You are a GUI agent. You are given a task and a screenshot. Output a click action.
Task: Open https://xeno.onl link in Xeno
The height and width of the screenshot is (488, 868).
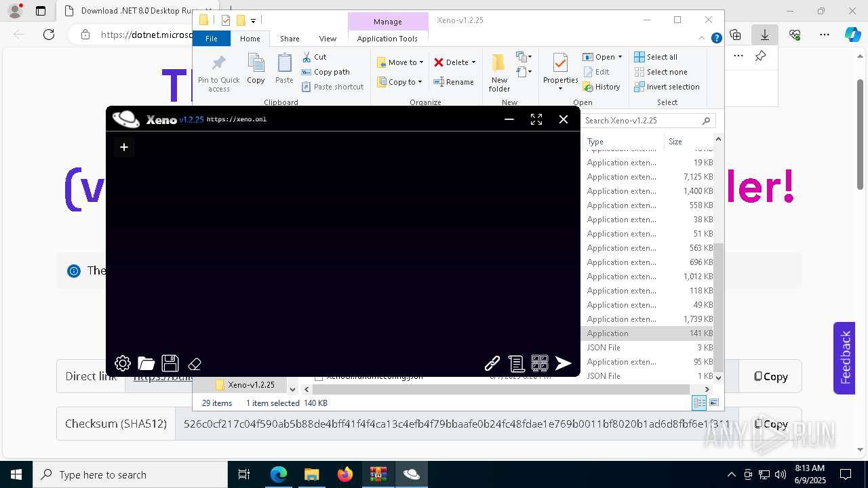(x=236, y=119)
